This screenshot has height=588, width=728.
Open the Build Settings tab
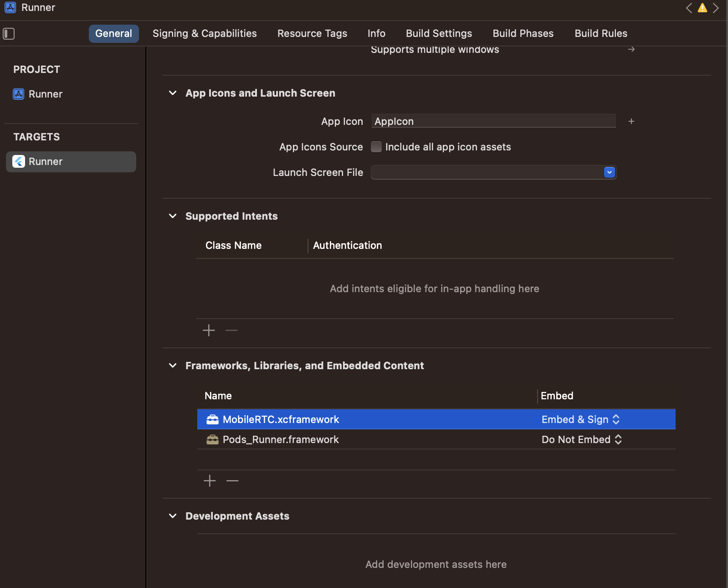pyautogui.click(x=439, y=34)
